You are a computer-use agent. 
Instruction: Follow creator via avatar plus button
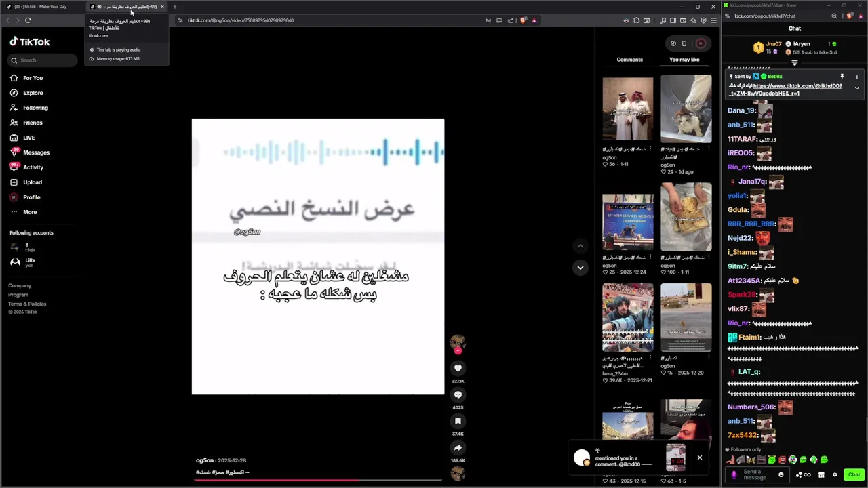tap(458, 351)
